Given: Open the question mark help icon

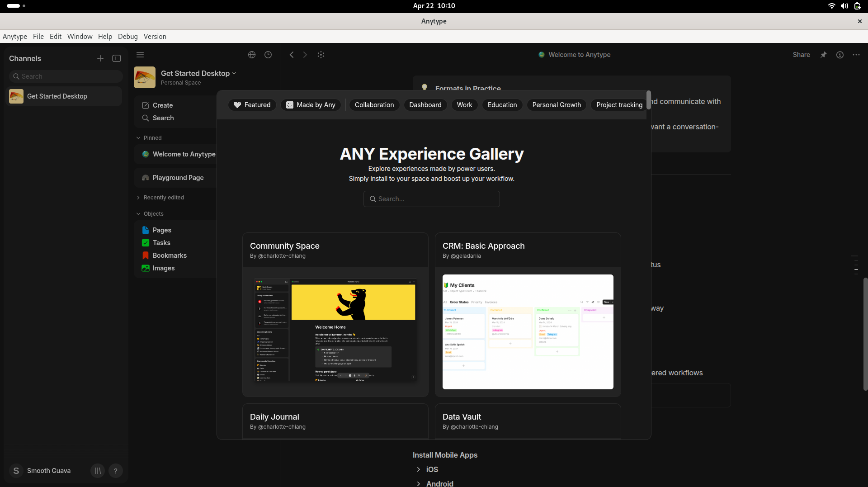Looking at the screenshot, I should [x=116, y=471].
